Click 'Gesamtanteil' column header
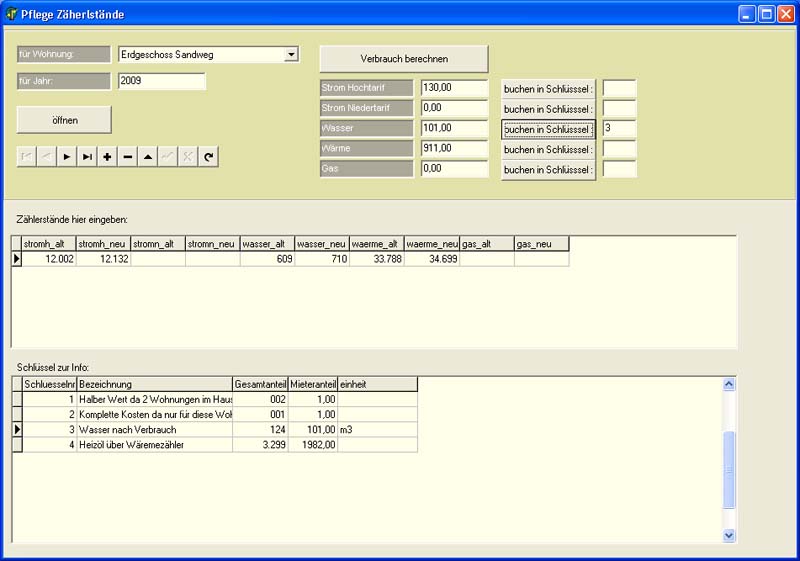The width and height of the screenshot is (800, 561). pos(260,384)
